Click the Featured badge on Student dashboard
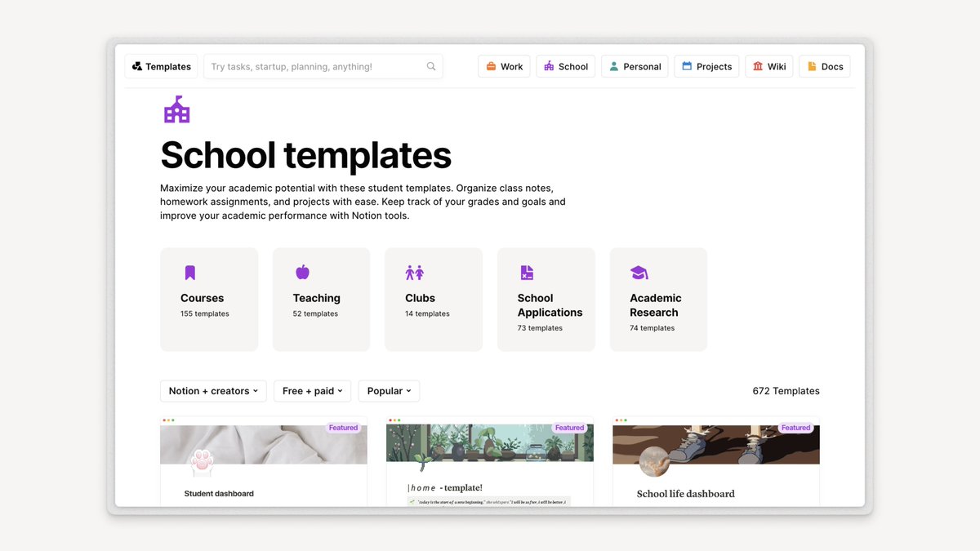This screenshot has width=980, height=551. pos(343,428)
